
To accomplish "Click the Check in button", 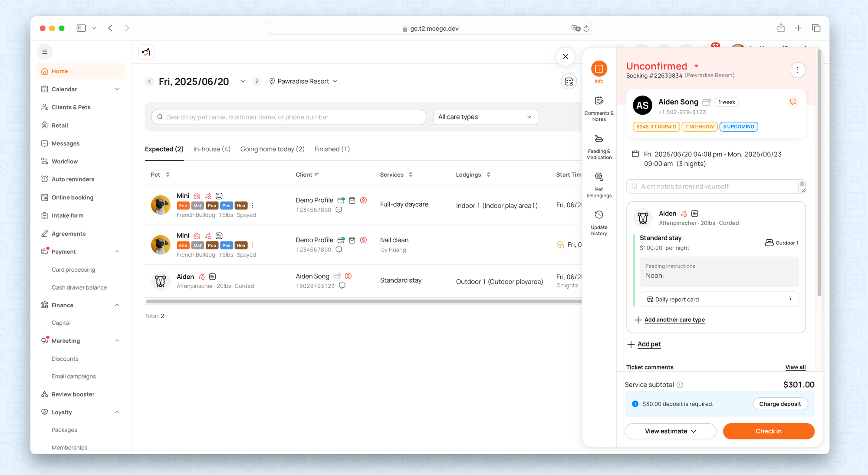I will 768,431.
